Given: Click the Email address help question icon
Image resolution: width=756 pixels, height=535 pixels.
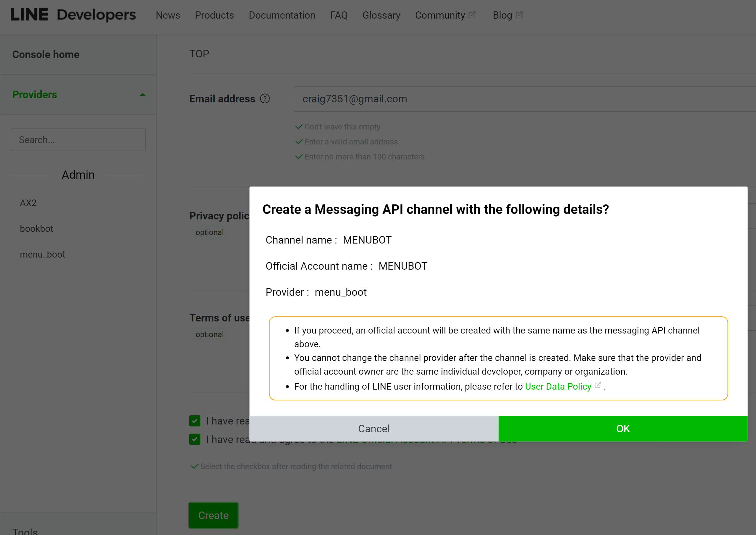Looking at the screenshot, I should coord(265,99).
